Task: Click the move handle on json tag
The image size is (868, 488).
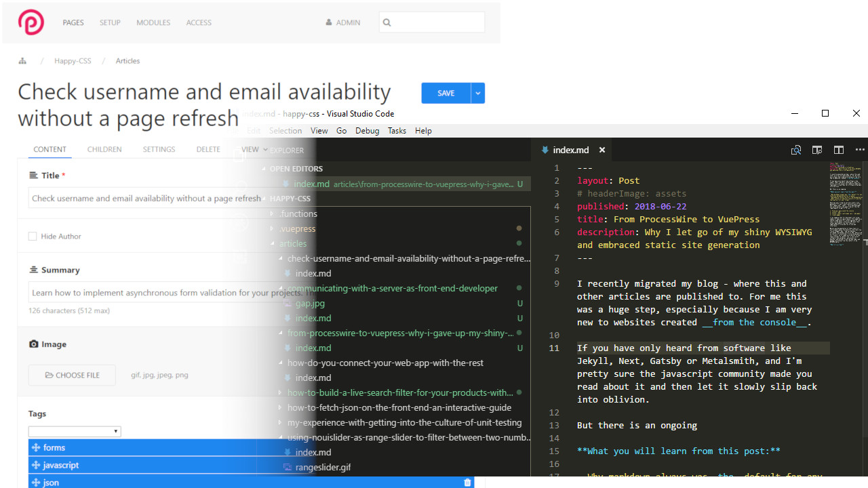Action: coord(35,483)
